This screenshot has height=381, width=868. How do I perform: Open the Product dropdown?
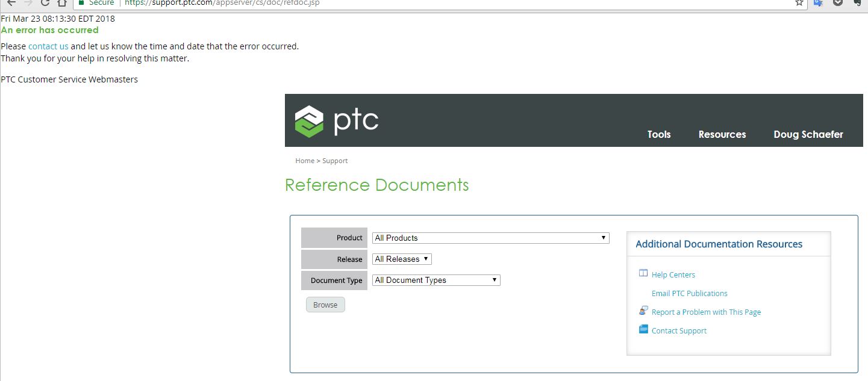490,238
